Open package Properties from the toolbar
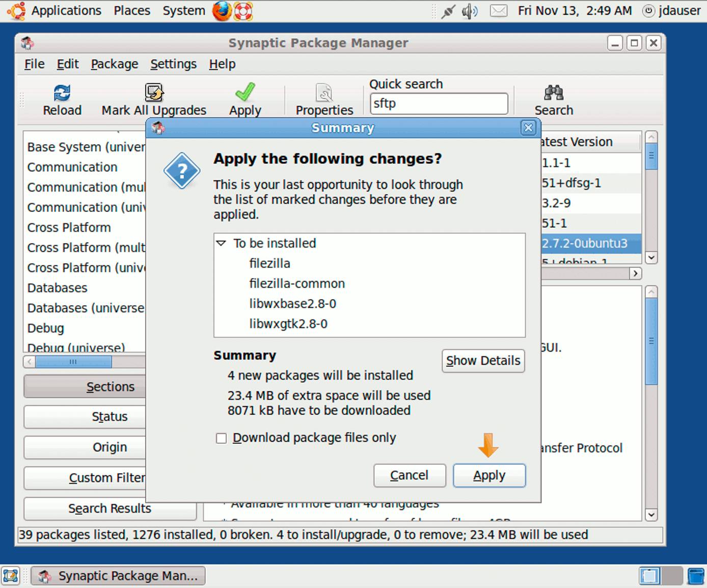707x588 pixels. tap(324, 99)
